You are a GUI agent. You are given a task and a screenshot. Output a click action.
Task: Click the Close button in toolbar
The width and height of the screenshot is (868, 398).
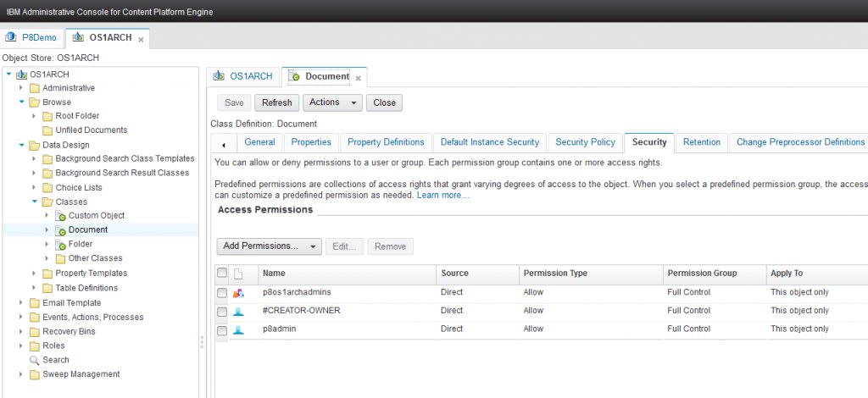384,102
